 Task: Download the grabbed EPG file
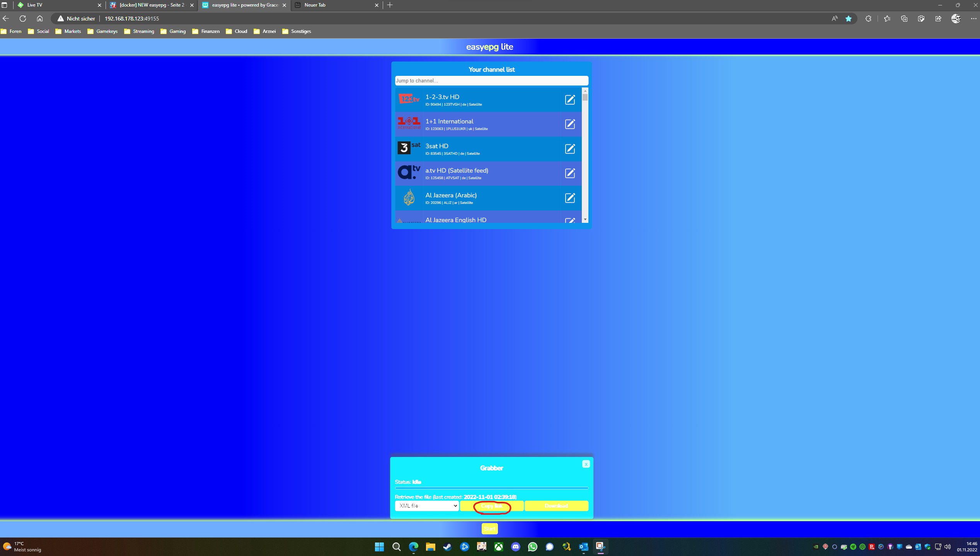(556, 506)
